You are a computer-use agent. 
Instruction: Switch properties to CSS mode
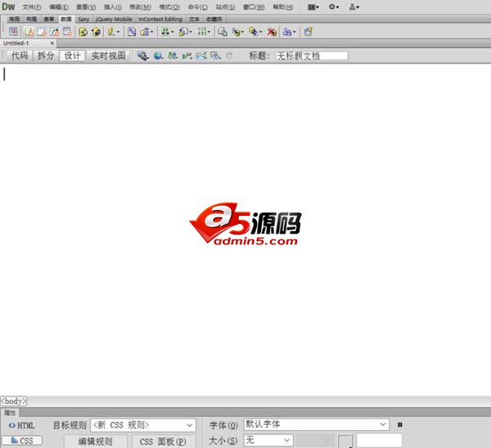tap(22, 441)
